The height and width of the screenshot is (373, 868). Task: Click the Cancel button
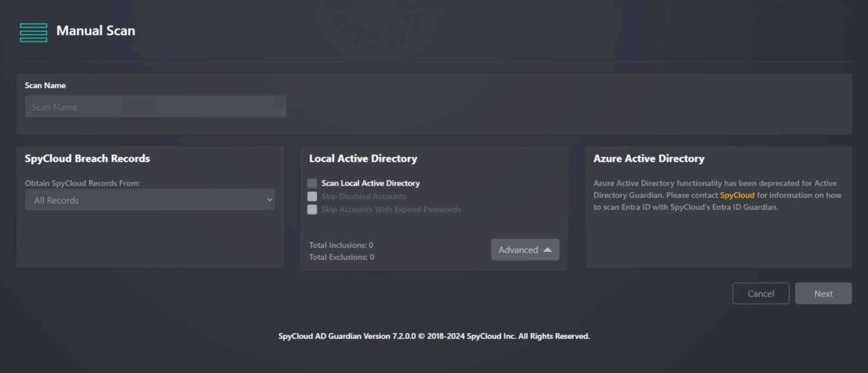[x=761, y=294]
